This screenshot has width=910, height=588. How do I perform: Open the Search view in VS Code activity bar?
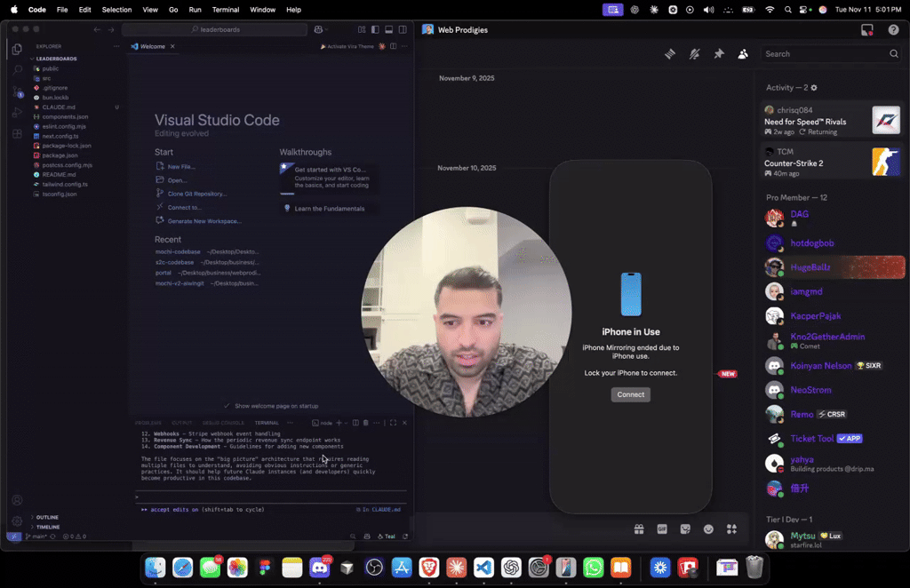pyautogui.click(x=17, y=70)
